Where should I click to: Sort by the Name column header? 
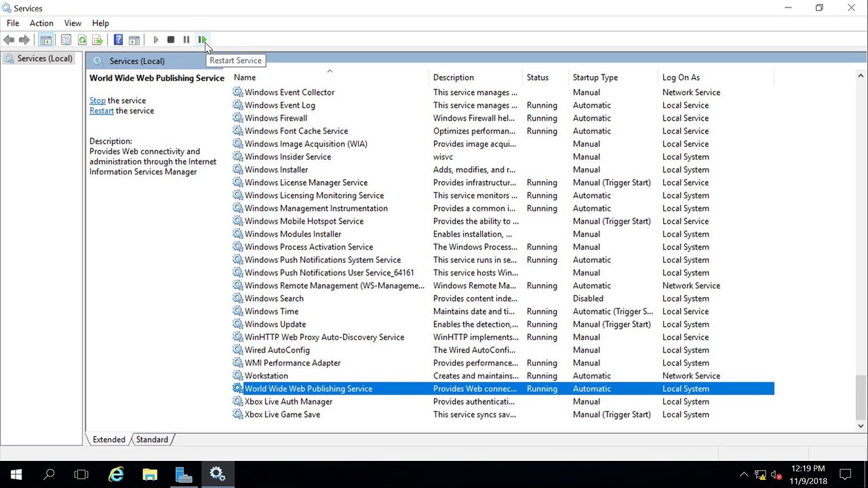330,77
